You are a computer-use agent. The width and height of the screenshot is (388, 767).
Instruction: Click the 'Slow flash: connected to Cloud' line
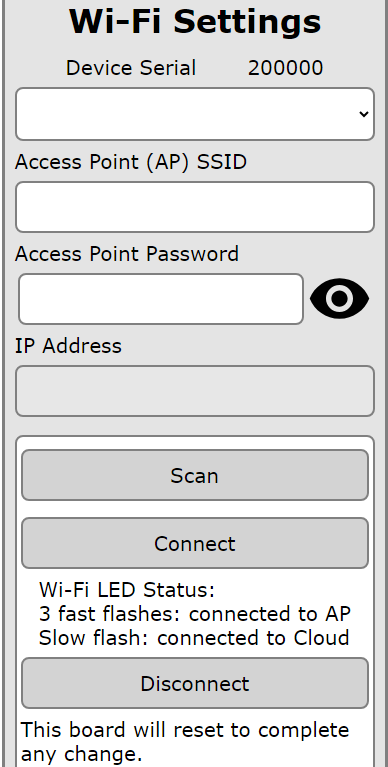point(194,638)
